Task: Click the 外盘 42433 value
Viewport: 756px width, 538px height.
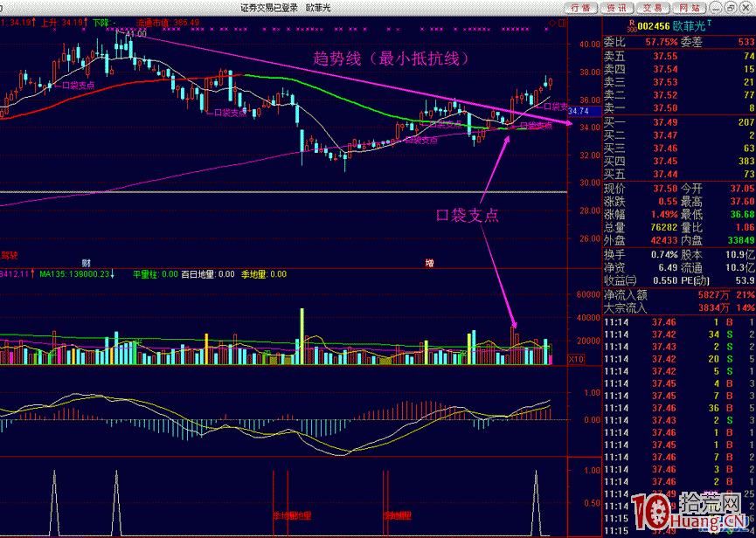Action: [663, 240]
